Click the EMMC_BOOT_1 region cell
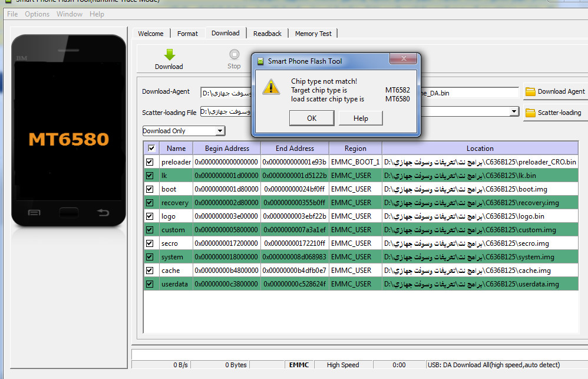This screenshot has width=588, height=379. click(355, 162)
